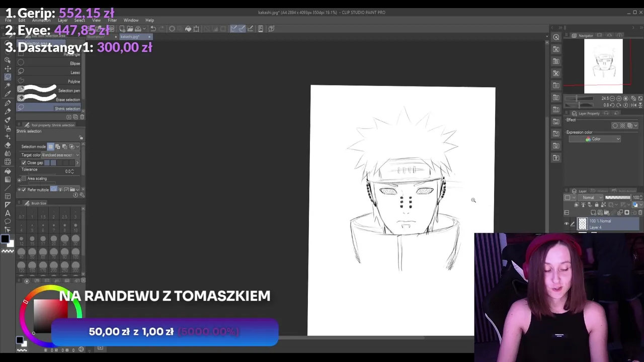The width and height of the screenshot is (644, 362).
Task: Click the Save icon in the command bar
Action: click(137, 29)
